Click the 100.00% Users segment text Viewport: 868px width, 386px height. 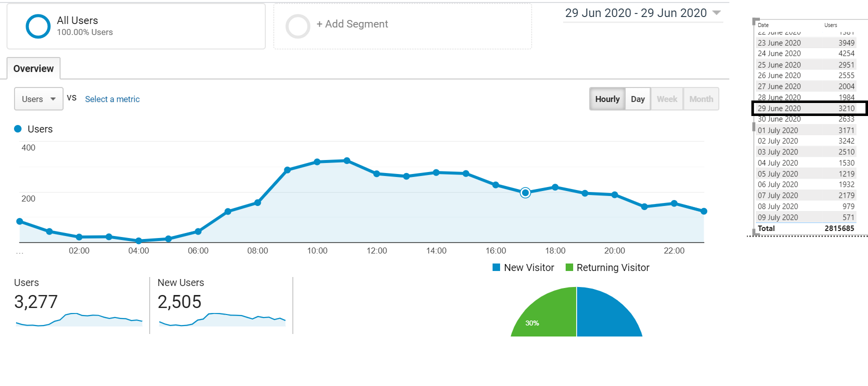click(85, 32)
